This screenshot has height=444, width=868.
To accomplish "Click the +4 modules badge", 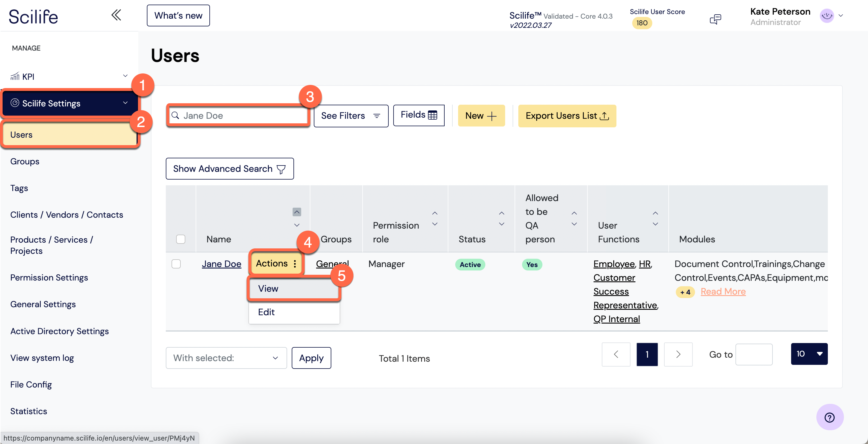I will pyautogui.click(x=685, y=292).
